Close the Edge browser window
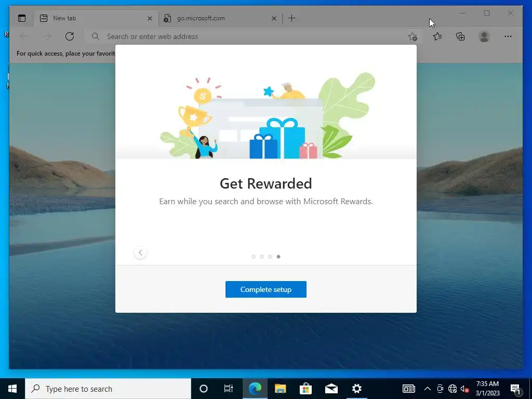This screenshot has height=399, width=532. (510, 13)
